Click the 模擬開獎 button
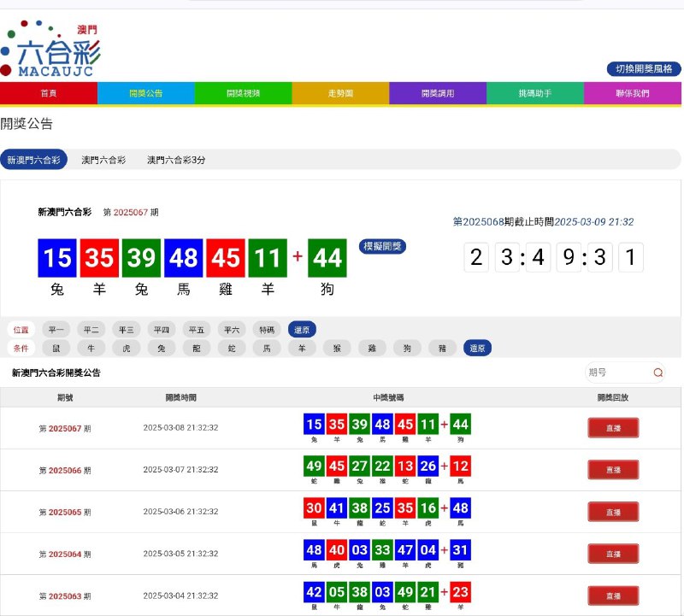Image resolution: width=684 pixels, height=616 pixels. point(382,246)
